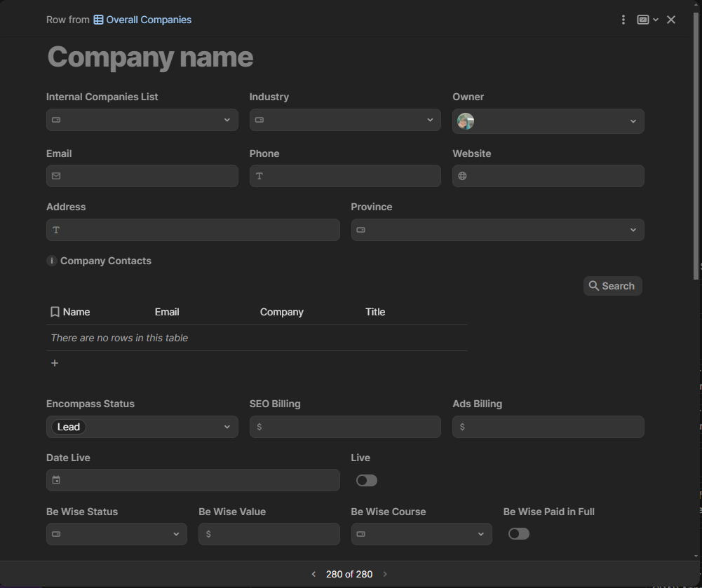Click the Search button
Viewport: 702px width, 588px height.
coord(612,286)
